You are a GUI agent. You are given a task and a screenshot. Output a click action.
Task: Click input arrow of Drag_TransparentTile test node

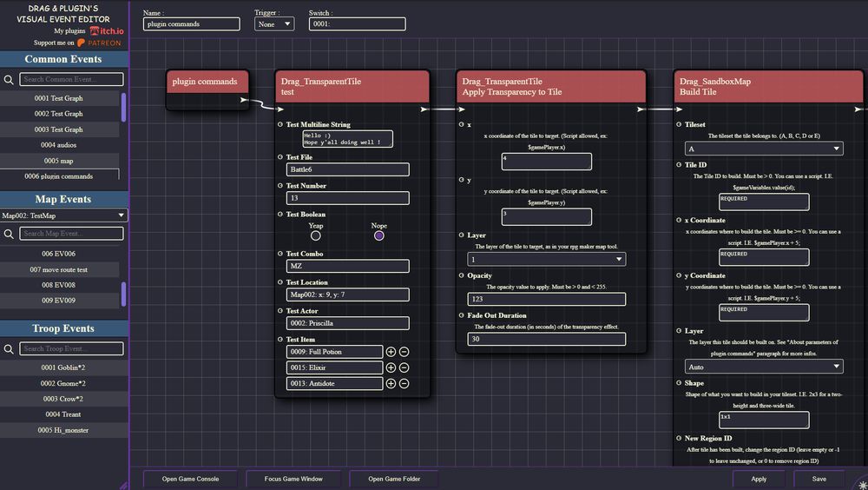pyautogui.click(x=280, y=109)
